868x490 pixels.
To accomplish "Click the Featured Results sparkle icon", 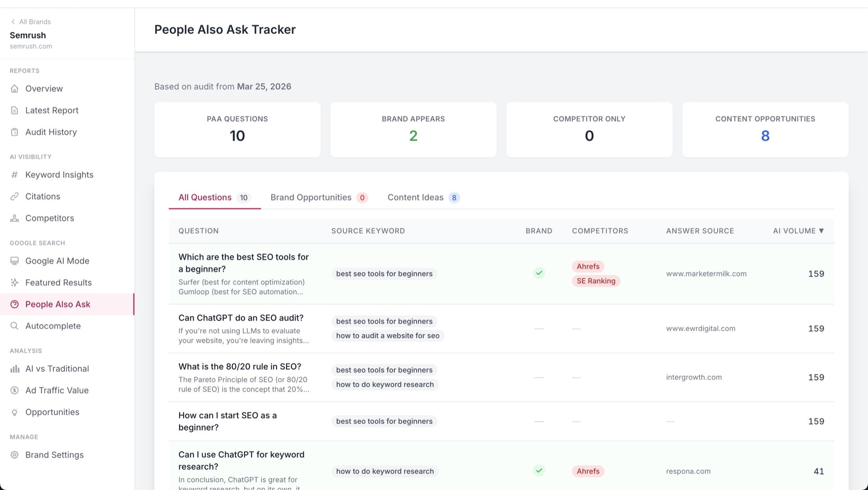I will click(14, 283).
